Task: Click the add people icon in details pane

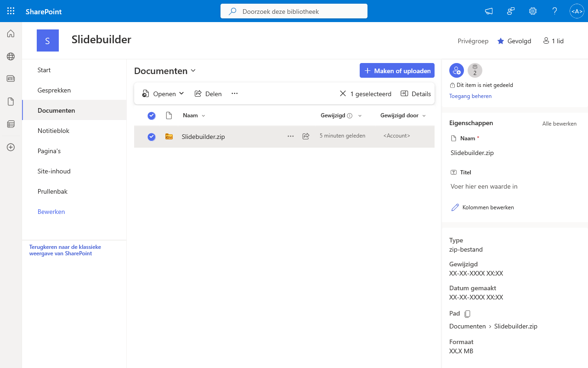Action: (x=457, y=70)
